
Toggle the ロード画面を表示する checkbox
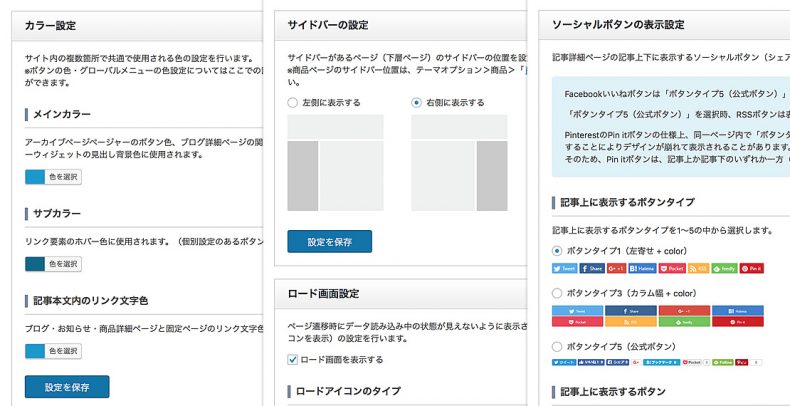tap(293, 359)
